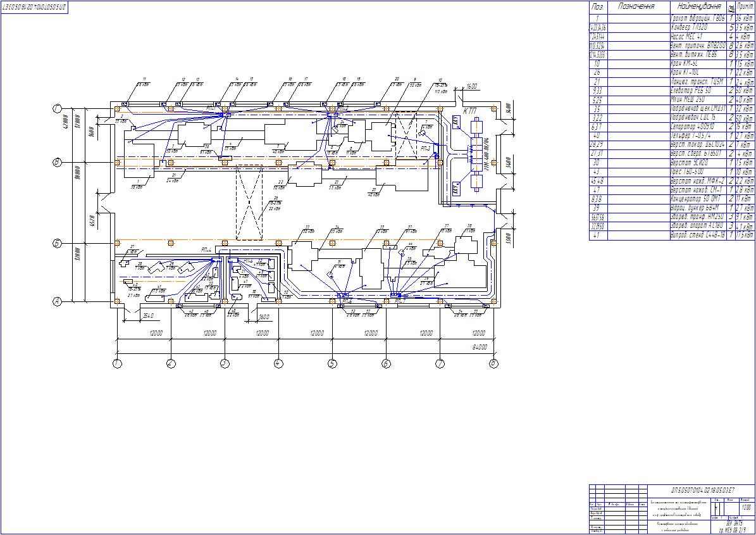Screen dimensions: 756x535
Task: Click the 'Тельфер Т-0,5/4' name cell
Action: (691, 136)
